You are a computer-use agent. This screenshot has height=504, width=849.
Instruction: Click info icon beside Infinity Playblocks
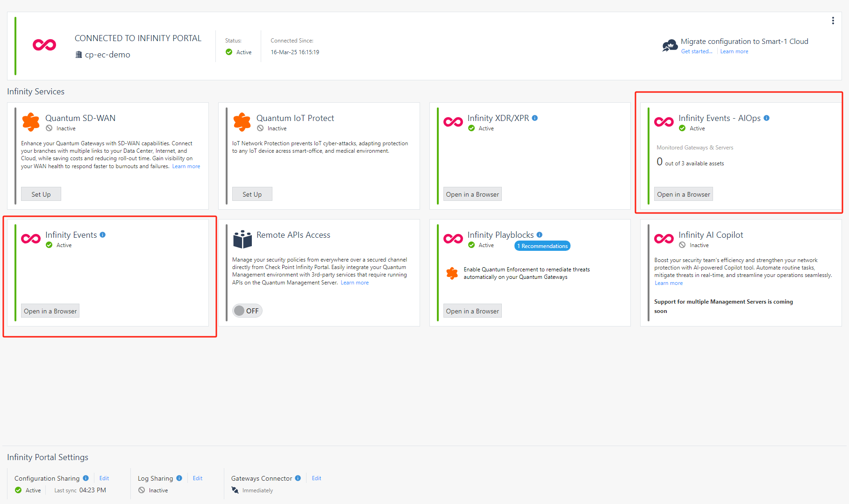(539, 235)
